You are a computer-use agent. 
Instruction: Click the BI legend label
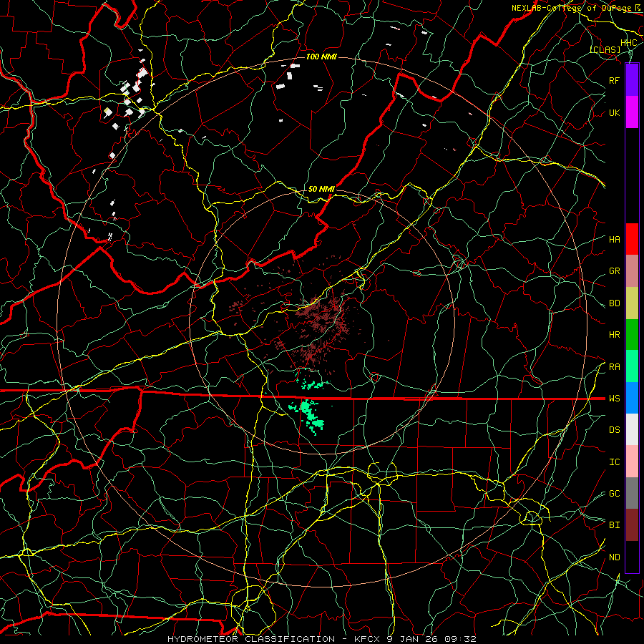click(614, 525)
